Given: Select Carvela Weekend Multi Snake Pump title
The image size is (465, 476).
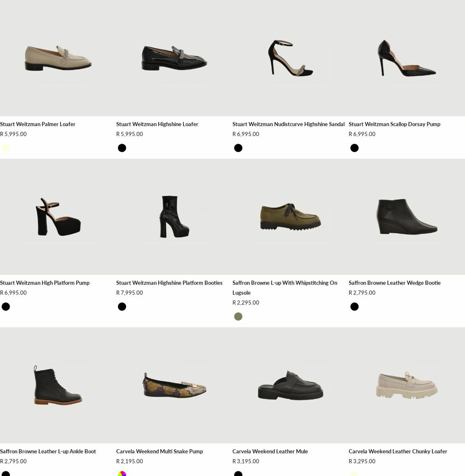Looking at the screenshot, I should click(x=159, y=451).
